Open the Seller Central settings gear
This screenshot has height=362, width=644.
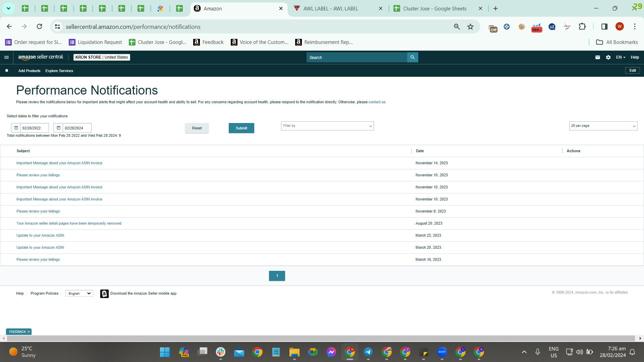tap(608, 57)
